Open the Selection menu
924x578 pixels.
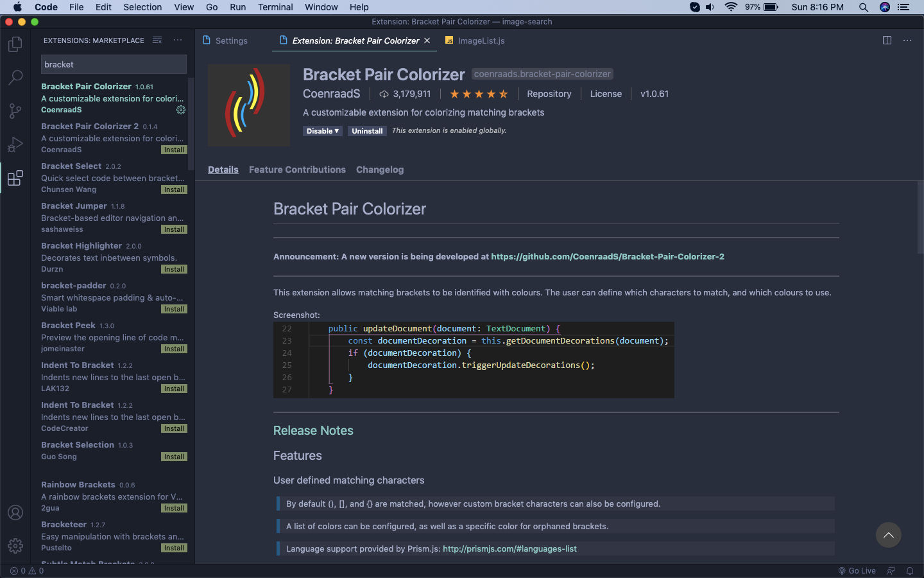[142, 7]
